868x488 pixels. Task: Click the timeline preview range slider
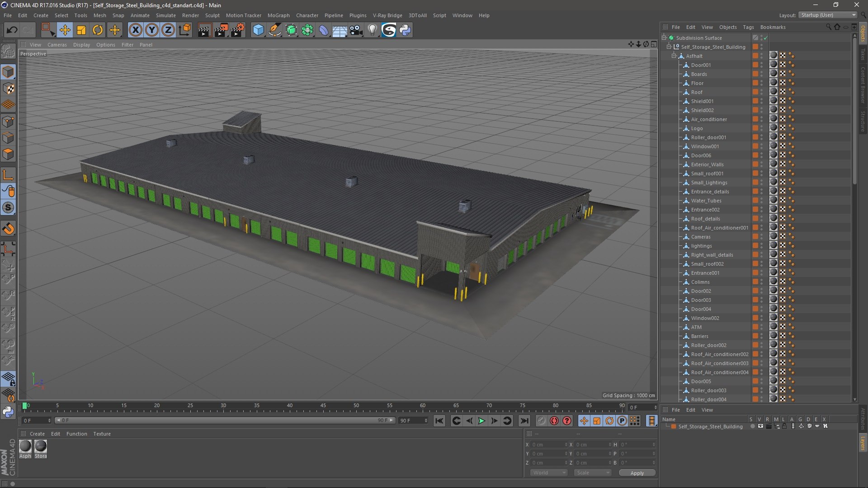point(225,421)
